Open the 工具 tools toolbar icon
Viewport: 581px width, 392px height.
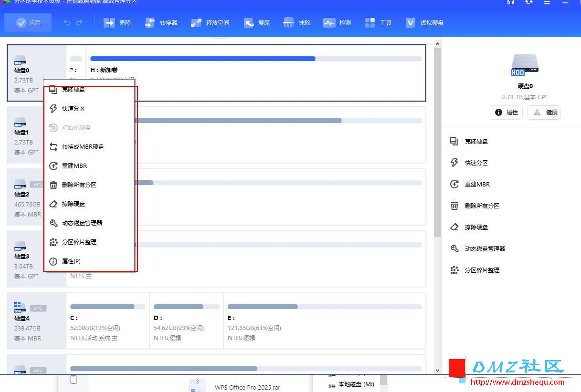click(378, 22)
